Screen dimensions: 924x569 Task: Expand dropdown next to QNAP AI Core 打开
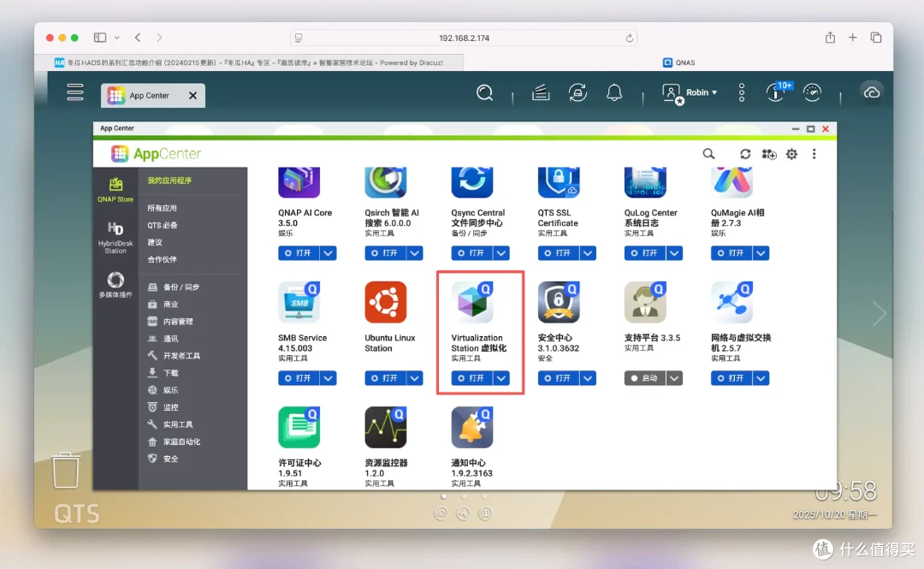coord(329,253)
